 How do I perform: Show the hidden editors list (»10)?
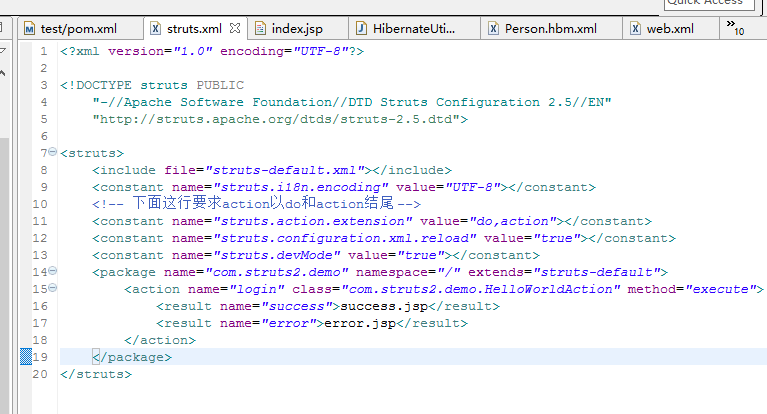[x=735, y=28]
